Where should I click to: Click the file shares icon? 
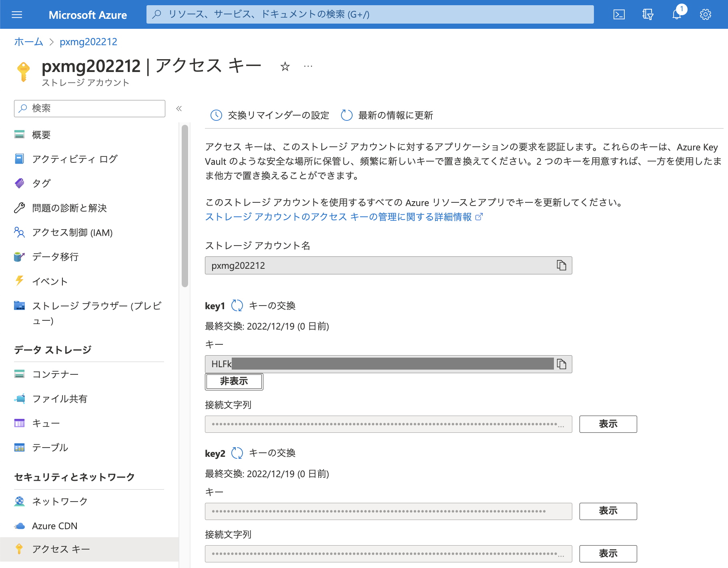click(19, 398)
